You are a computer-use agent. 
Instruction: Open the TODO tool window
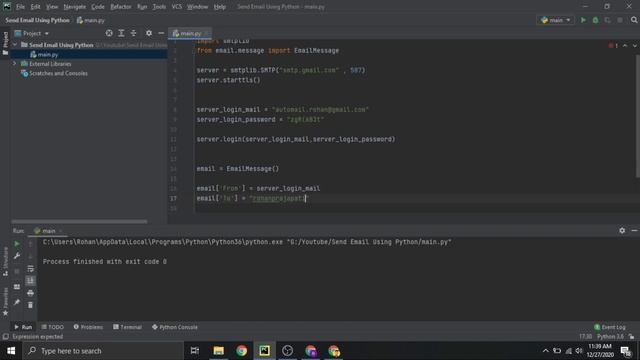(x=53, y=327)
